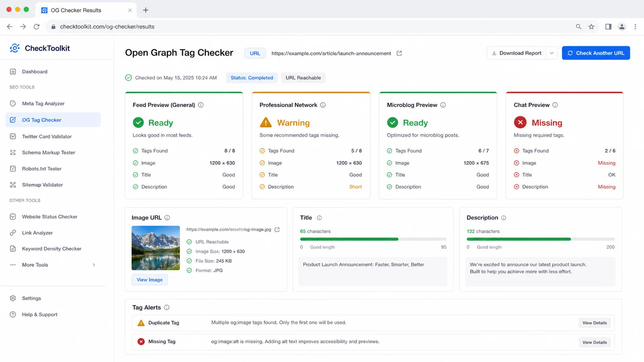Viewport: 644px width, 362px height.
Task: Click the Tag Alerts info icon
Action: (x=167, y=307)
